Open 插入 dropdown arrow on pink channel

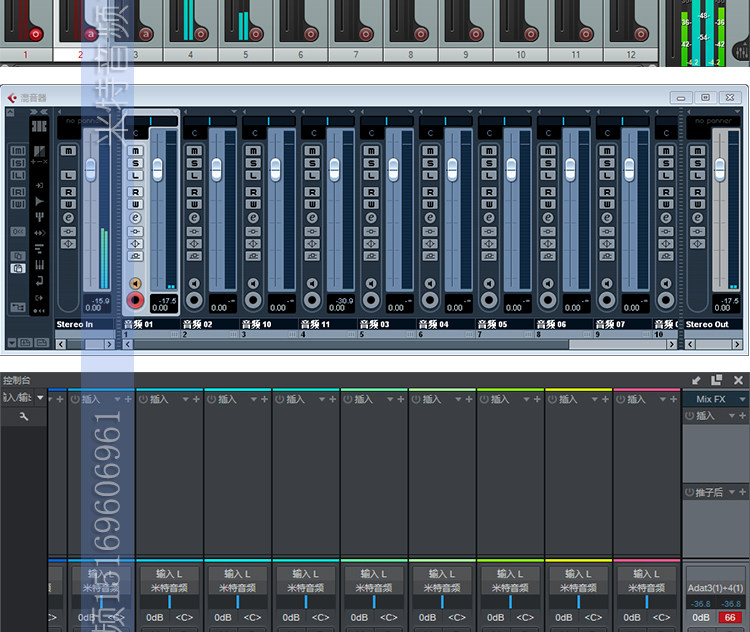pos(663,399)
